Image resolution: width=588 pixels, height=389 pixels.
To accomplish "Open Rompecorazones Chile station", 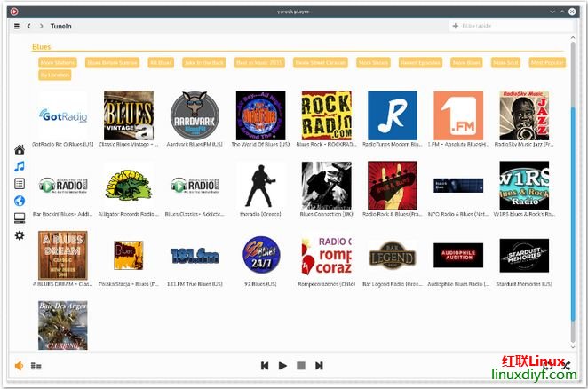I will pyautogui.click(x=327, y=256).
